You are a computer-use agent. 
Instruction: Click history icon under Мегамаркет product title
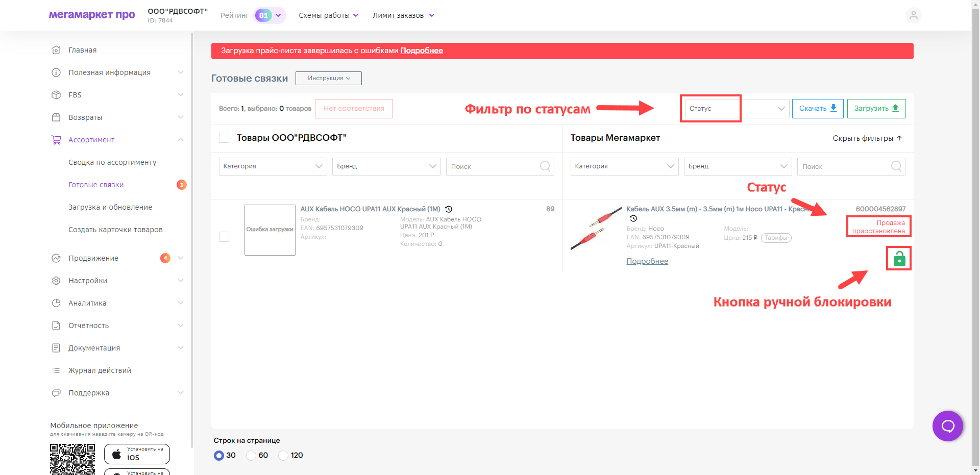pos(633,218)
